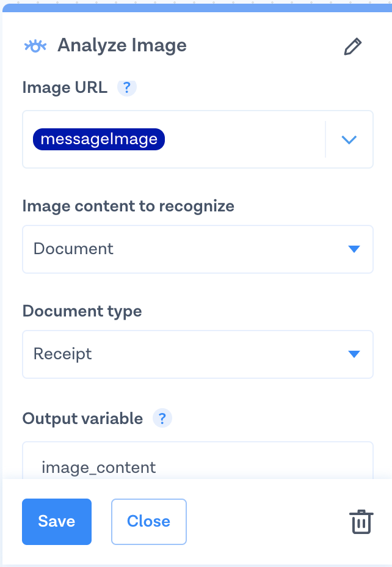392x567 pixels.
Task: Click the Analyze Image eye icon
Action: [x=35, y=46]
